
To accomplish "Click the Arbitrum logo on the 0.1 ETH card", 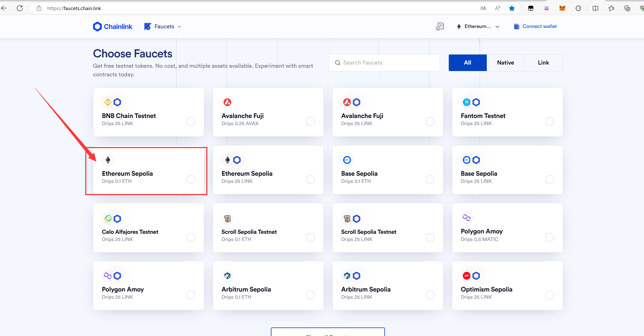I will click(x=227, y=276).
